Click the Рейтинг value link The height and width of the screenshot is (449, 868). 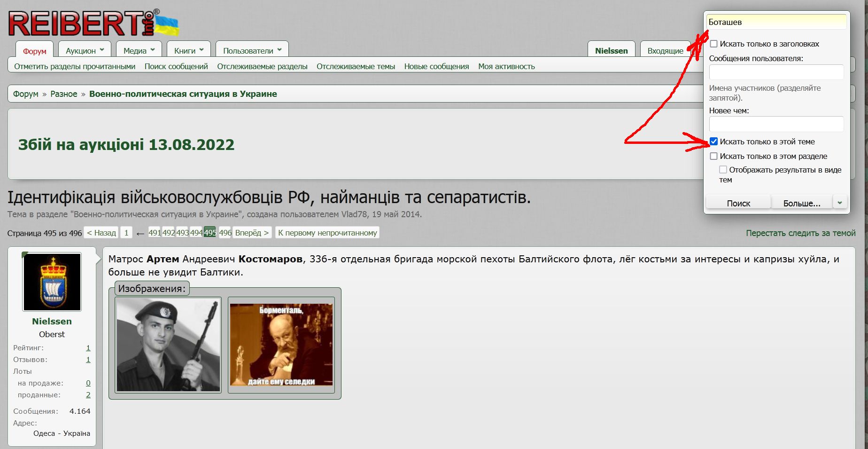coord(88,348)
